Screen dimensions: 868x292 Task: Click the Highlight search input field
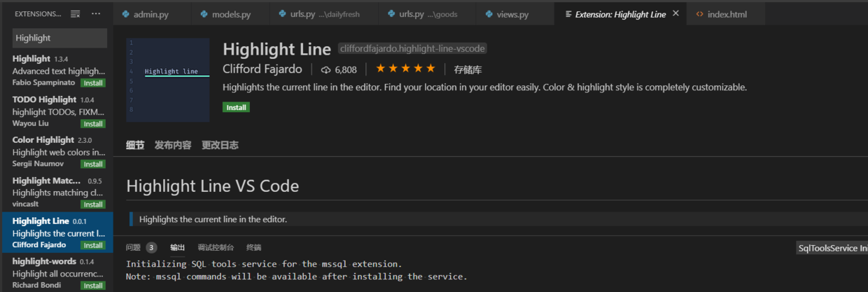click(59, 38)
